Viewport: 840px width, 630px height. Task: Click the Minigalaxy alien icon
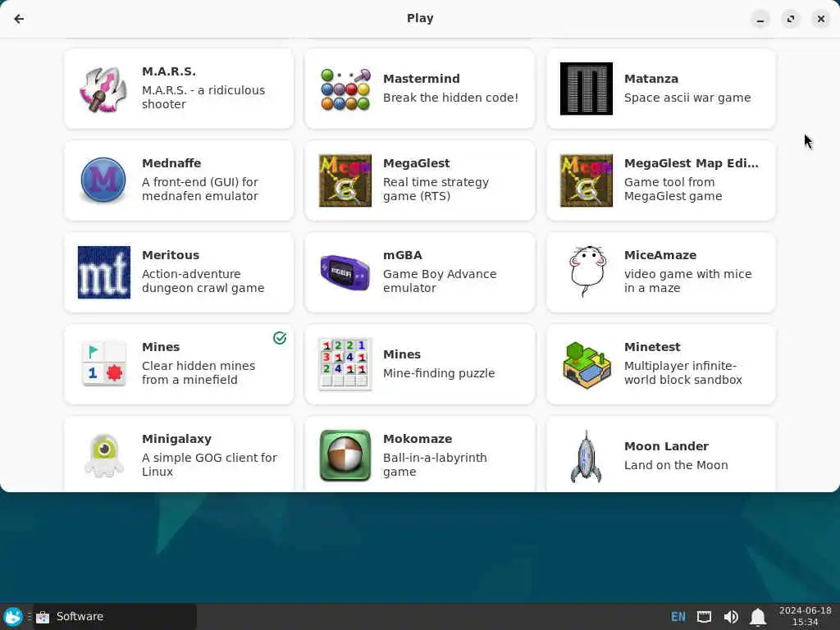103,456
